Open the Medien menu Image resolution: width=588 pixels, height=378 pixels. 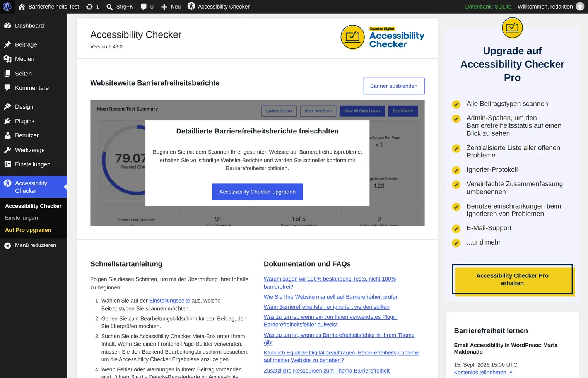point(25,59)
